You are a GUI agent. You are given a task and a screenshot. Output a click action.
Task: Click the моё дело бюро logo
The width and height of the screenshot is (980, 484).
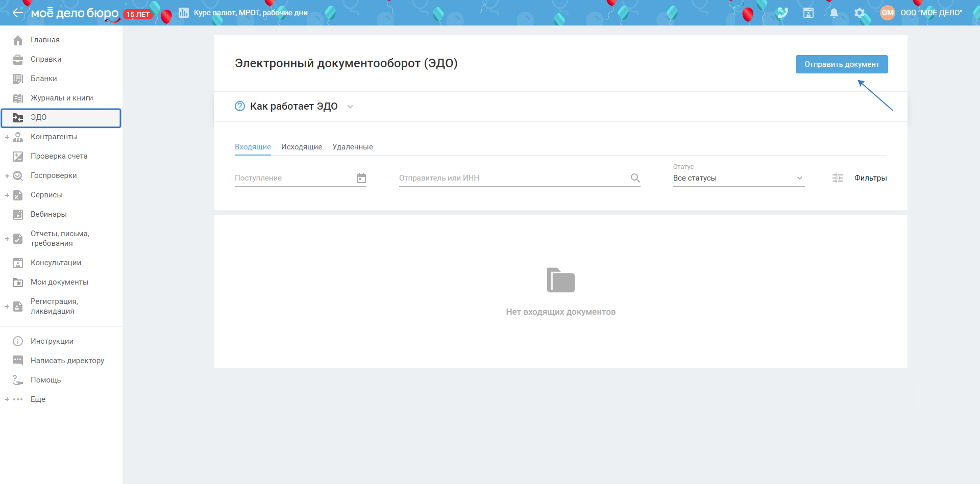click(75, 13)
